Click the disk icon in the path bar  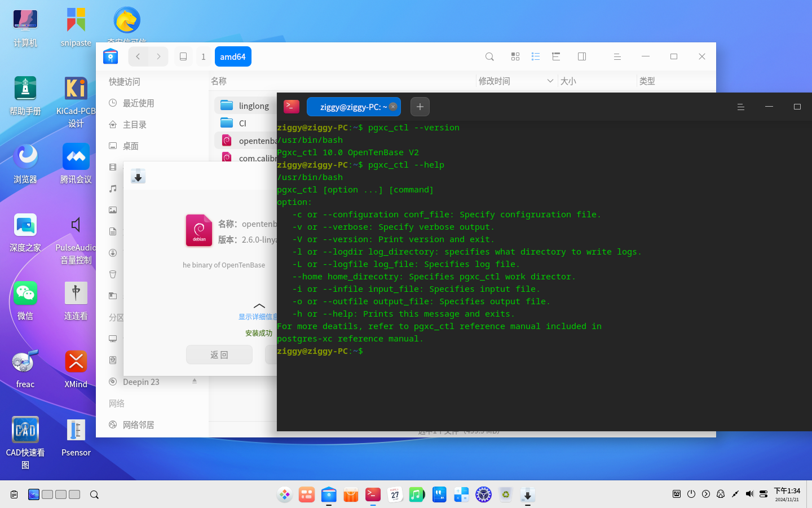183,56
